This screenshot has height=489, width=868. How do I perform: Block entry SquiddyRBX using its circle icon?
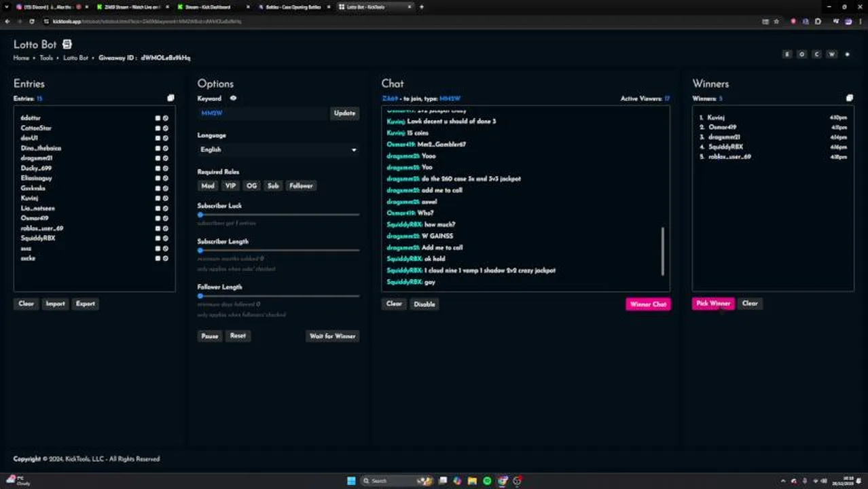tap(165, 238)
